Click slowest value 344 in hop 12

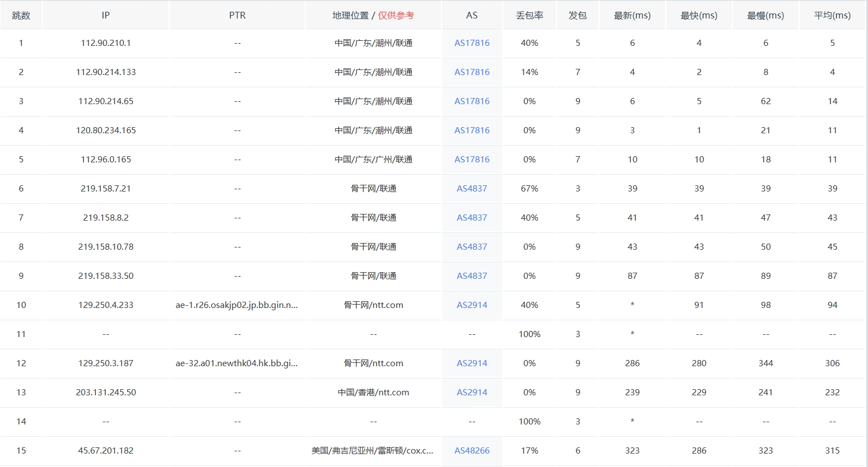(766, 363)
